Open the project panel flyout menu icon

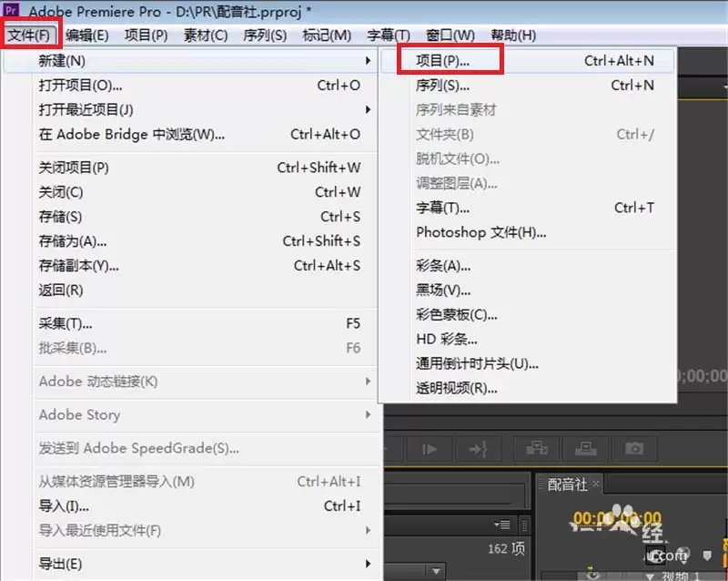tap(502, 525)
